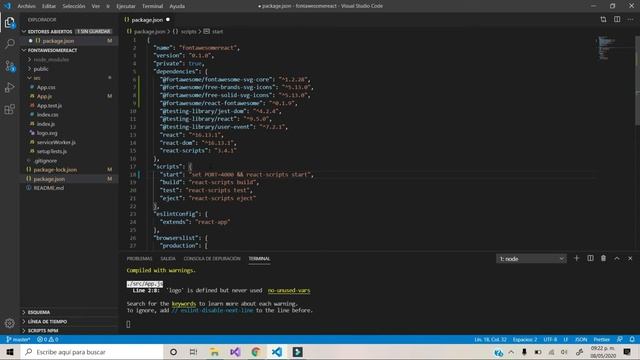Switch to the Salida panel tab
The image size is (640, 360).
[168, 259]
